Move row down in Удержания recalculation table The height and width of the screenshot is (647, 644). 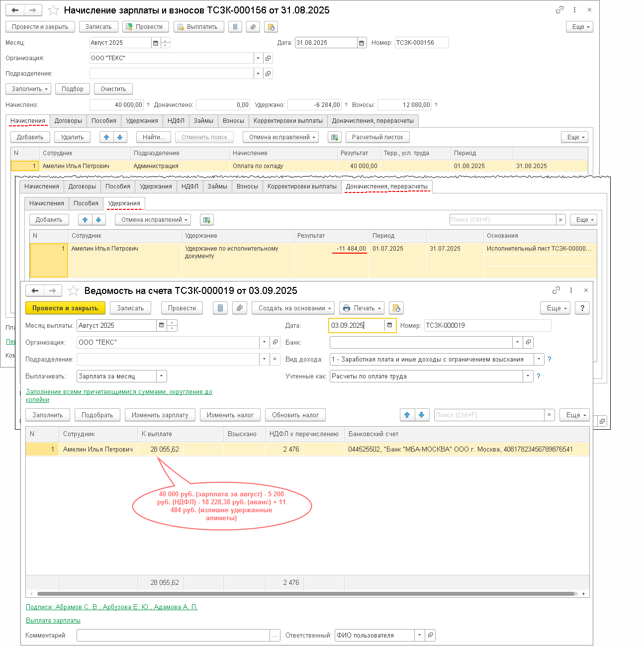coord(98,220)
